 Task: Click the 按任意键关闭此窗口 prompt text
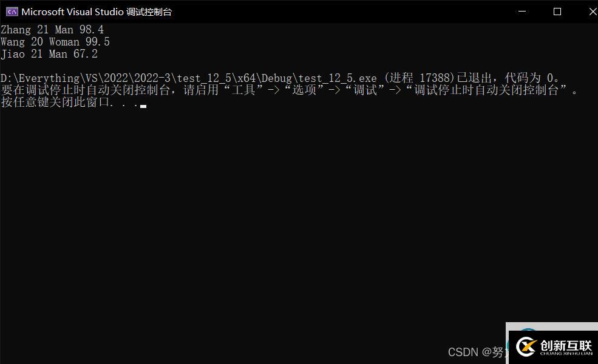tap(56, 103)
